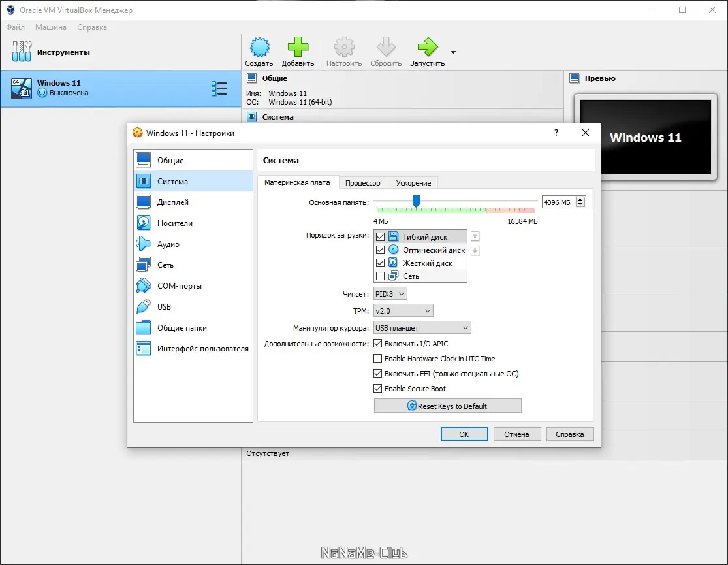Open Манипулятор курсора USB планшет dropdown
Image resolution: width=728 pixels, height=565 pixels.
pyautogui.click(x=422, y=328)
